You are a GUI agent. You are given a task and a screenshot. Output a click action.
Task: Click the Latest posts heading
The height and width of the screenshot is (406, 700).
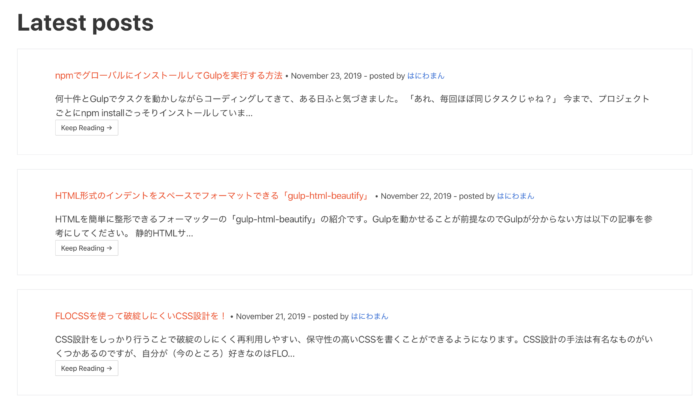tap(85, 22)
